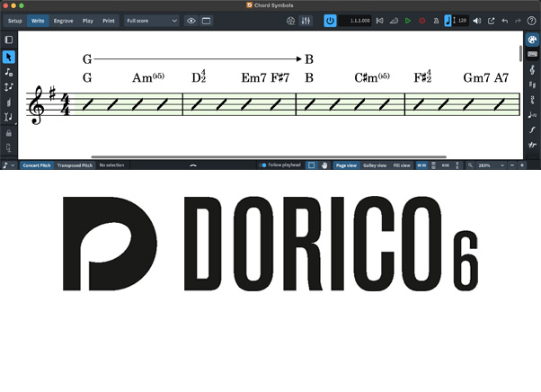Image resolution: width=541 pixels, height=392 pixels.
Task: Select the highlighted spreads page arrangement icon
Action: (x=421, y=165)
